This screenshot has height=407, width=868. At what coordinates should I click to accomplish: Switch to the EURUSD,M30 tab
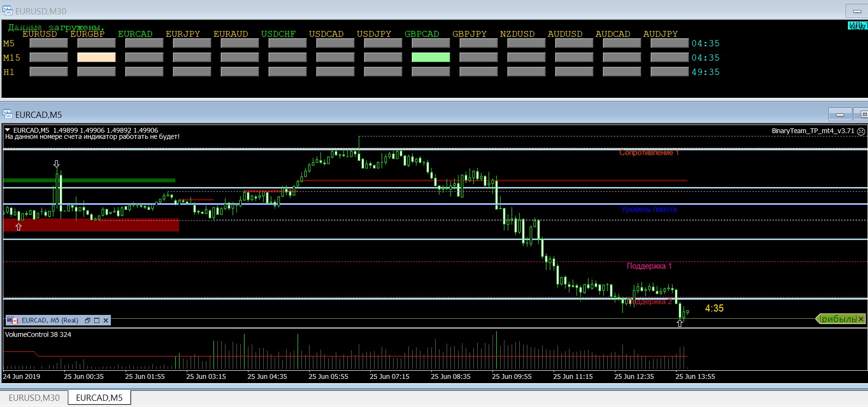34,397
